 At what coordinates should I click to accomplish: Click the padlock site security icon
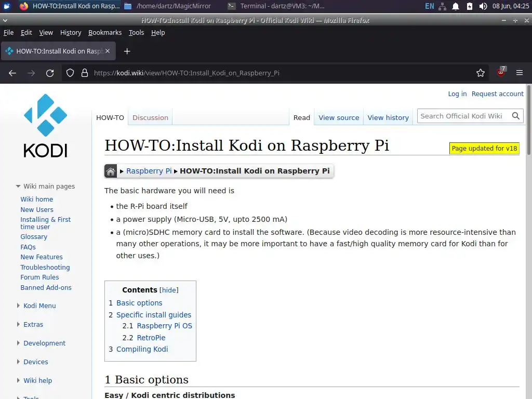[x=85, y=73]
